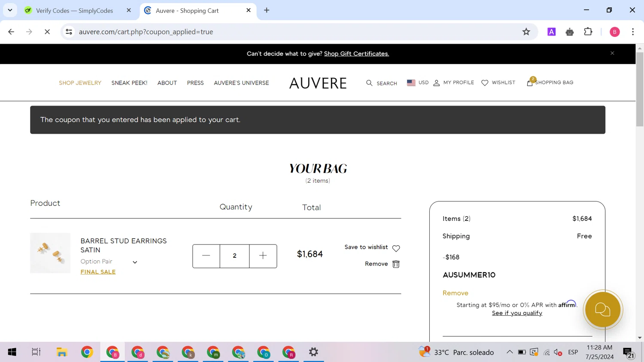This screenshot has height=362, width=644.
Task: Open the live chat bubble
Action: [x=603, y=310]
